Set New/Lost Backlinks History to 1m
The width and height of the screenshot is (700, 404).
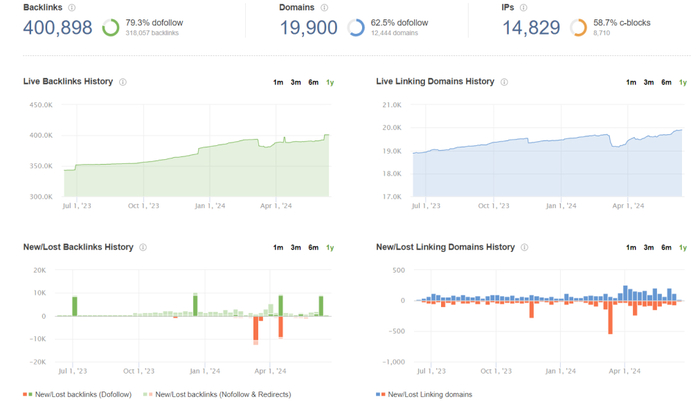(278, 247)
